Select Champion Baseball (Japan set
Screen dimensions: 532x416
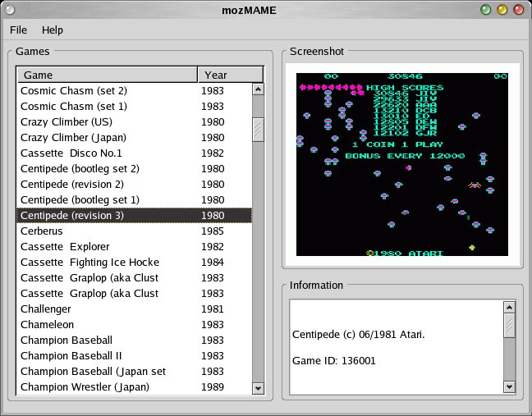coord(135,372)
